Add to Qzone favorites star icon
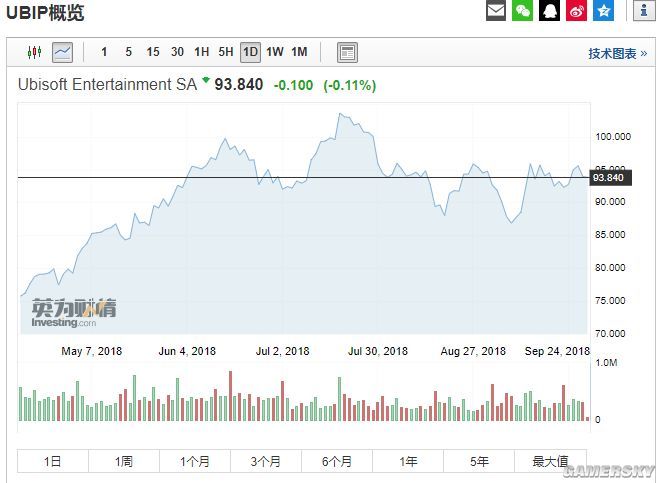Viewport: 661px width, 483px height. 603,10
